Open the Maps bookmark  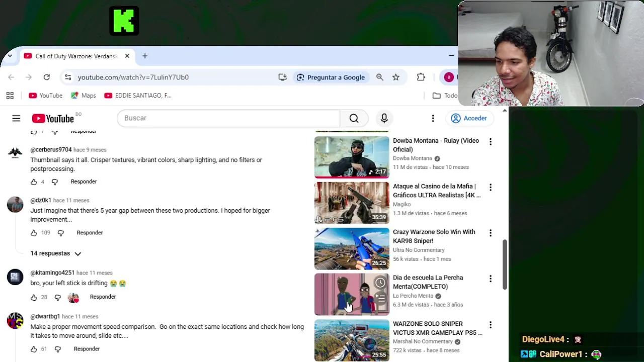[84, 96]
